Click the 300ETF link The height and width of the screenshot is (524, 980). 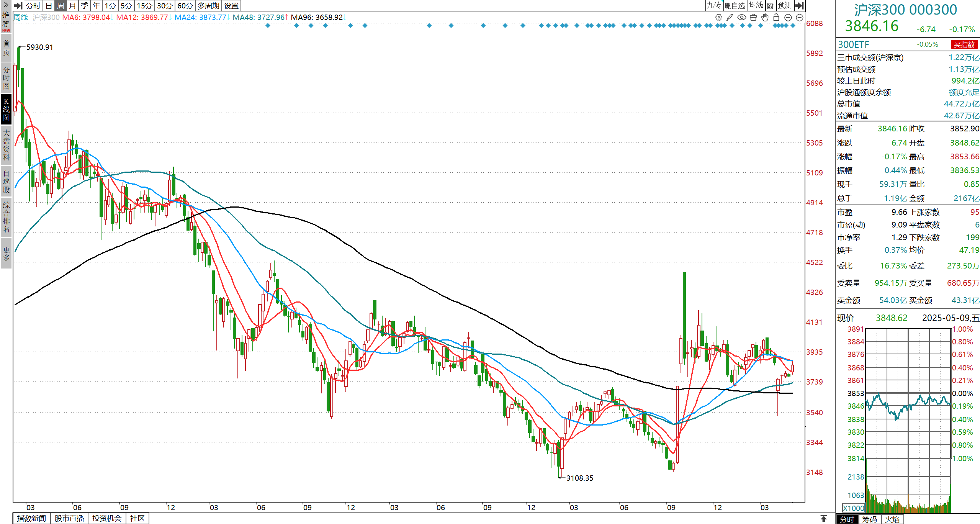[x=854, y=44]
